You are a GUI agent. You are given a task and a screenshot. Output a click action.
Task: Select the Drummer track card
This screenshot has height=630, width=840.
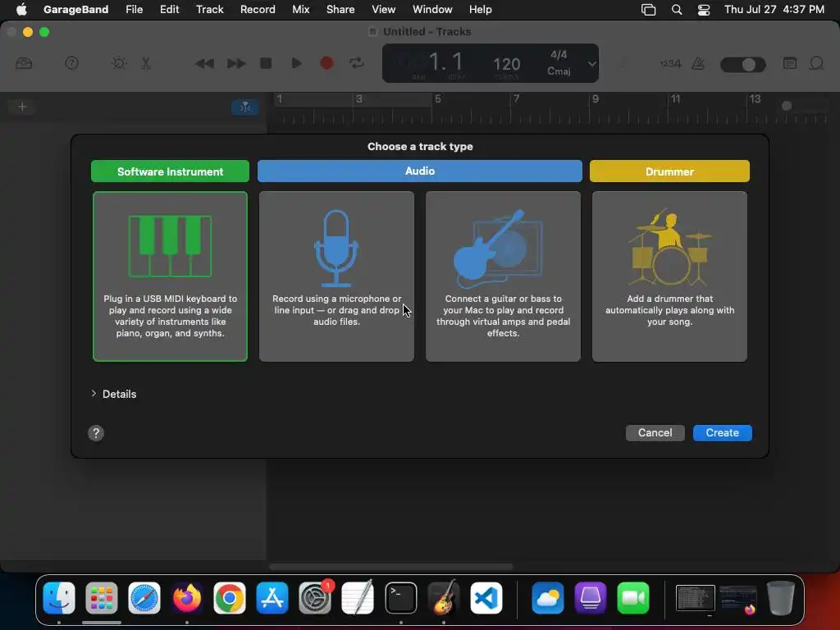tap(669, 276)
